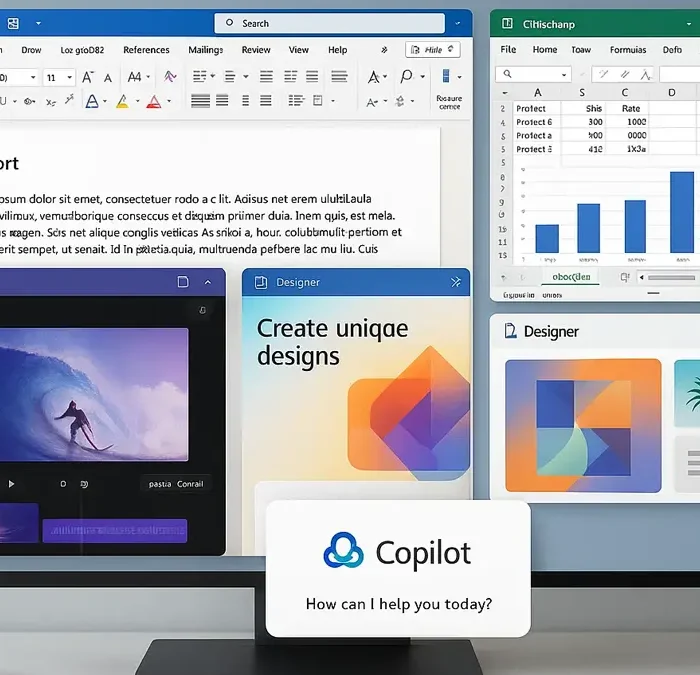The height and width of the screenshot is (675, 700).
Task: Collapse the blue Designer panel via arrows icon
Action: tap(455, 282)
